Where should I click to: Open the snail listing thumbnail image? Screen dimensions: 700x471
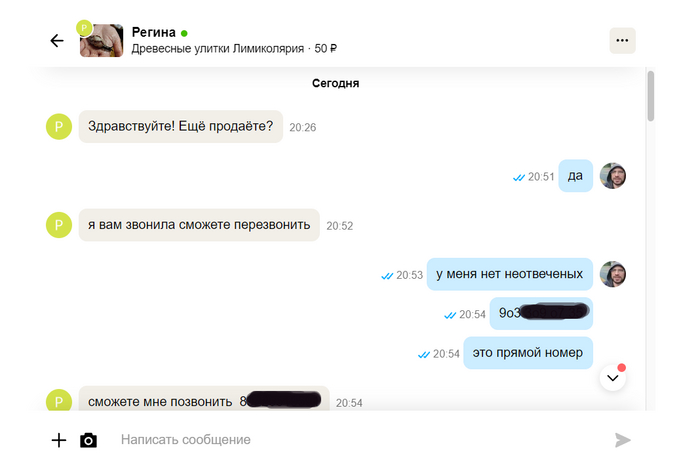click(104, 41)
